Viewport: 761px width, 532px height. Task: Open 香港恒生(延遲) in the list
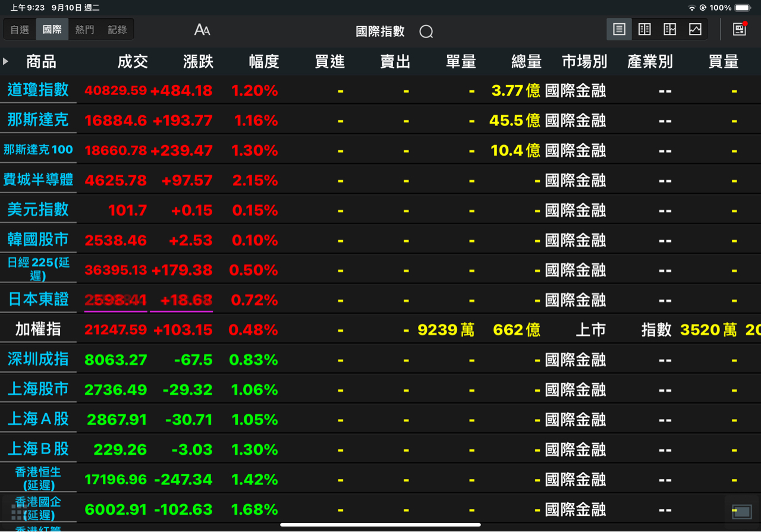pos(38,479)
